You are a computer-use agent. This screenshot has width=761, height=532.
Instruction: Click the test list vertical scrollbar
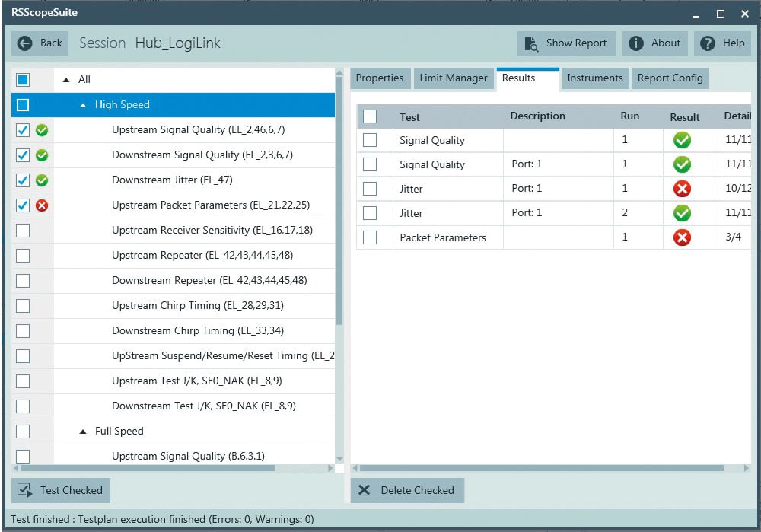coord(339,202)
